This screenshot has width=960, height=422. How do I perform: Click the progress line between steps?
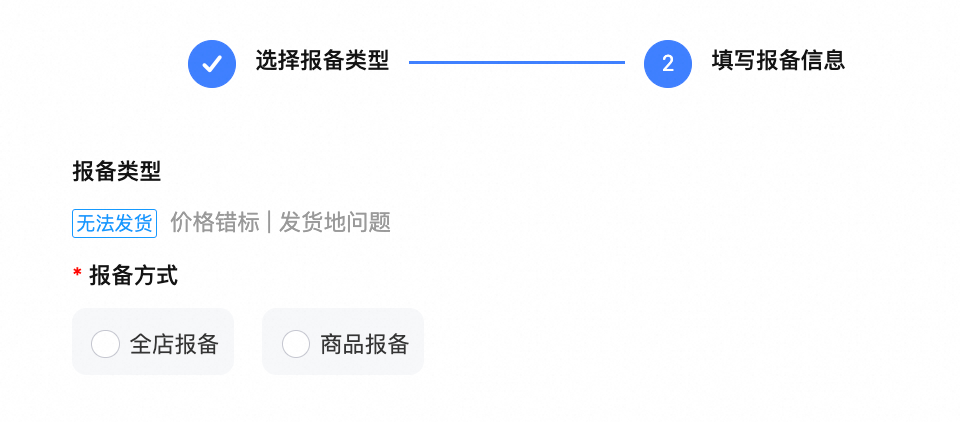(x=516, y=63)
